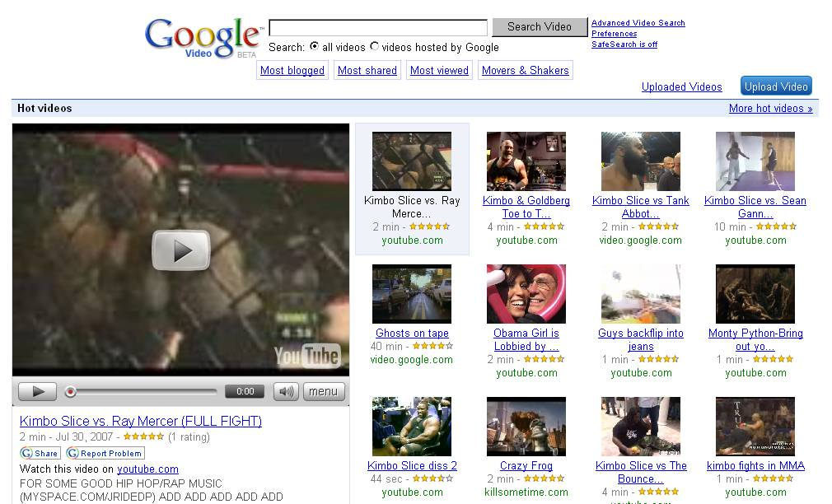
Task: Play the video with the large overlay button
Action: click(180, 250)
